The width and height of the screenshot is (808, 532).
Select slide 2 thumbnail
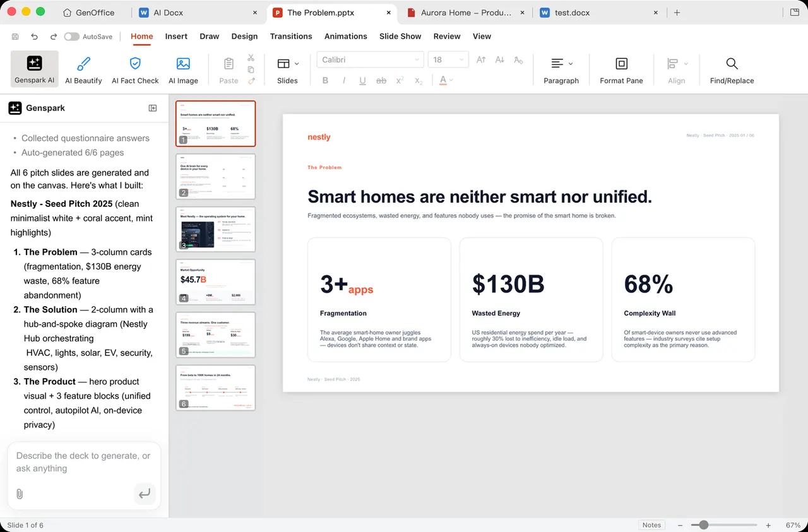[x=215, y=176]
